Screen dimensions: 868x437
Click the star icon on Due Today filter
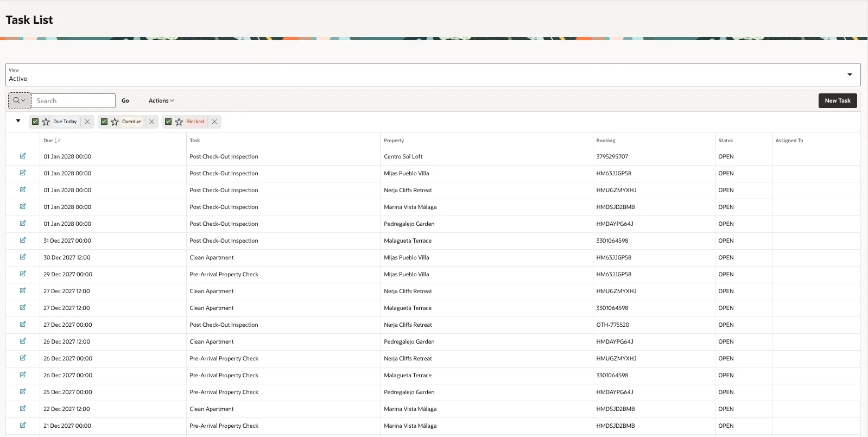46,122
